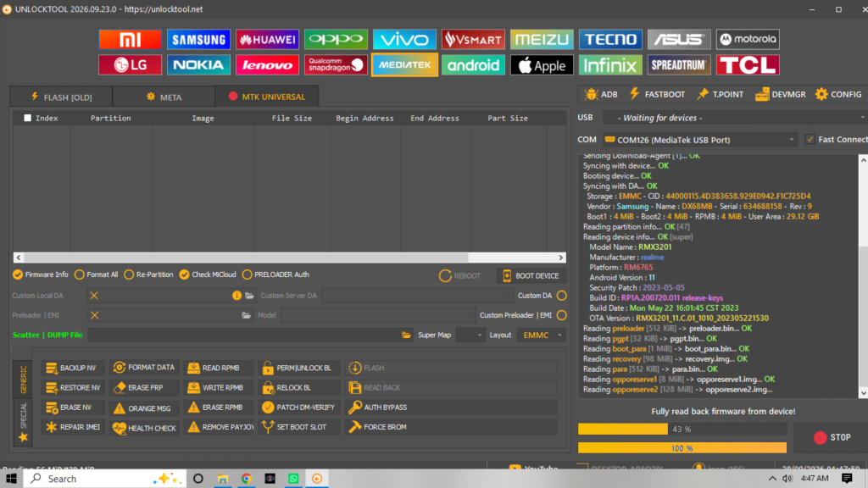This screenshot has height=488, width=868.
Task: Click the FORCE BROM button
Action: (x=451, y=427)
